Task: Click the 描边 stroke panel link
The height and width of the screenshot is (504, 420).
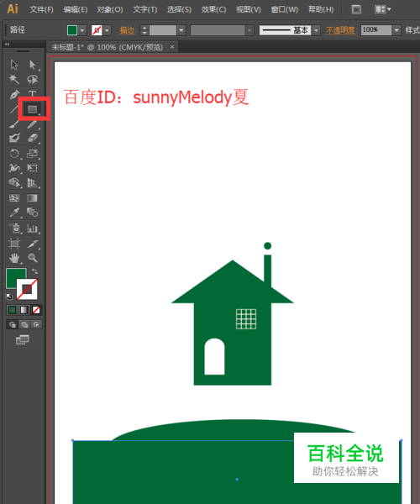Action: [x=128, y=30]
